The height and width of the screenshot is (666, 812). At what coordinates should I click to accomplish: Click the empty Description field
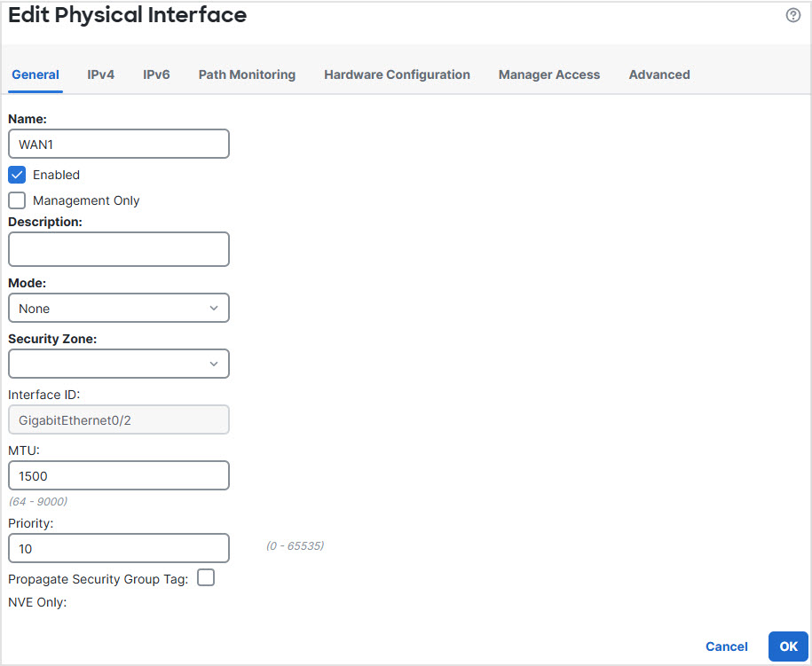point(118,249)
